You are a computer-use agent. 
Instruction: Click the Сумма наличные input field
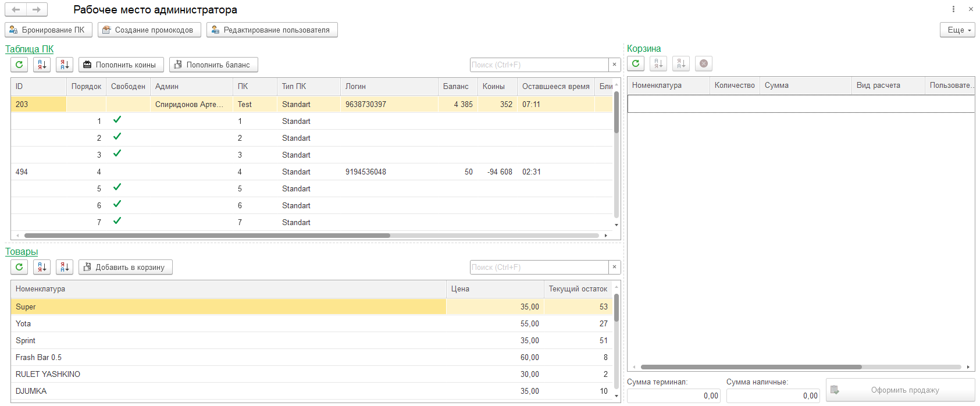click(x=773, y=396)
